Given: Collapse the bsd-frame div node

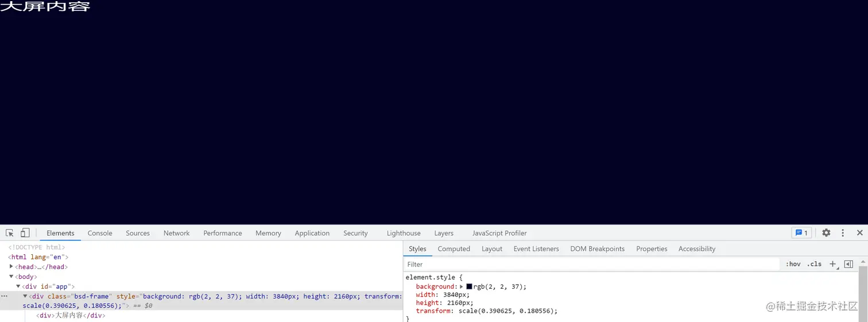Looking at the screenshot, I should (25, 296).
